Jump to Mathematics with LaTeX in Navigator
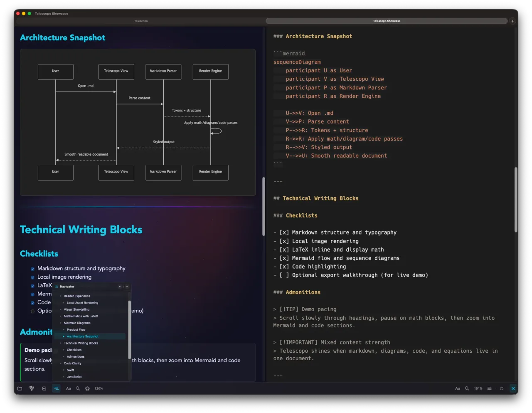Image resolution: width=532 pixels, height=413 pixels. point(81,316)
